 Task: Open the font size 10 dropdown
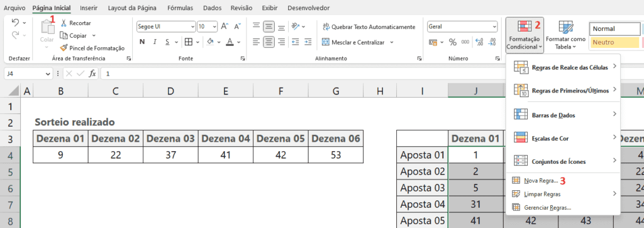(214, 26)
